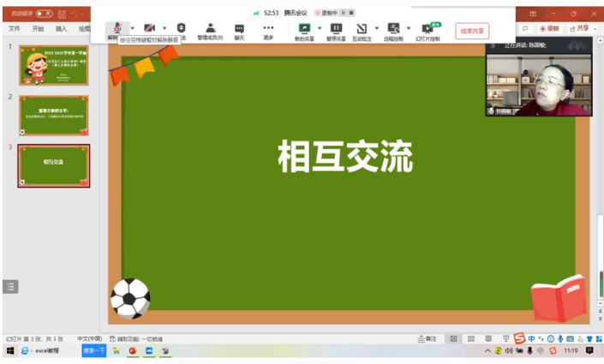Open the 聊天 chat icon
This screenshot has height=364, width=604.
[x=240, y=29]
